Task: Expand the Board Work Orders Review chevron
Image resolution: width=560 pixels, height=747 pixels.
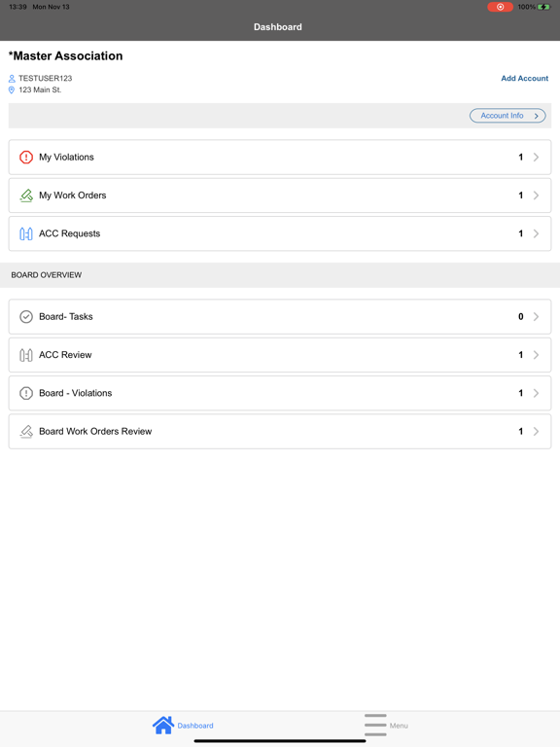Action: tap(537, 431)
